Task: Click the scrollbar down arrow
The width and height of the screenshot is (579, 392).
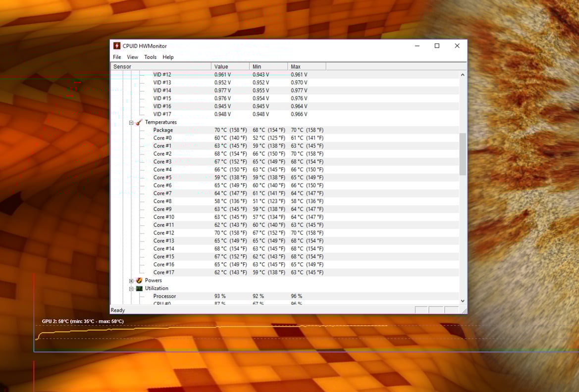Action: (463, 301)
